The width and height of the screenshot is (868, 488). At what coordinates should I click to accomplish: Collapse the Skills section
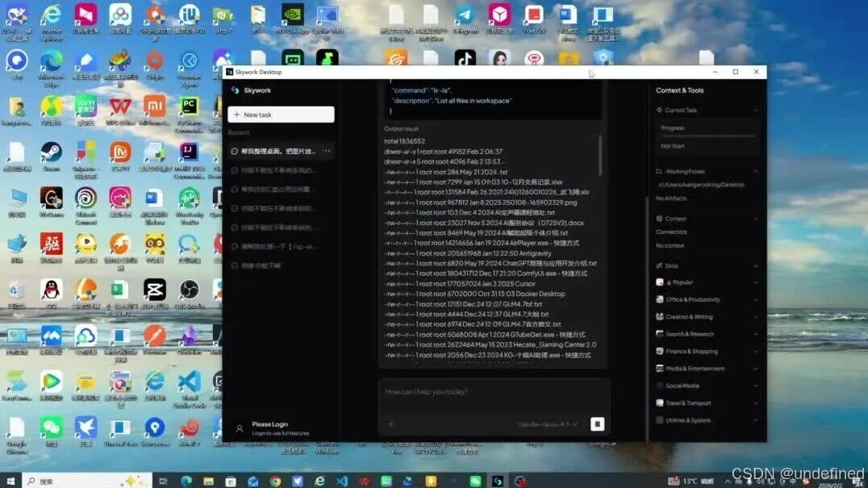(756, 265)
